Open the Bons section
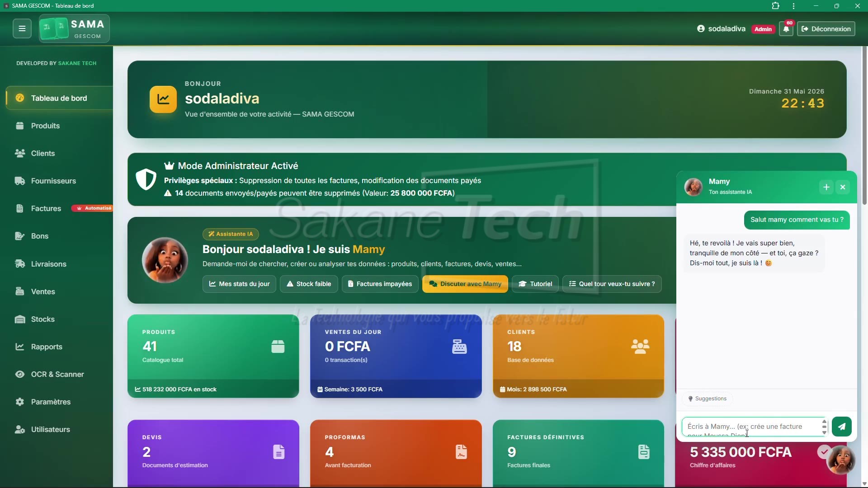Image resolution: width=868 pixels, height=488 pixels. tap(59, 236)
